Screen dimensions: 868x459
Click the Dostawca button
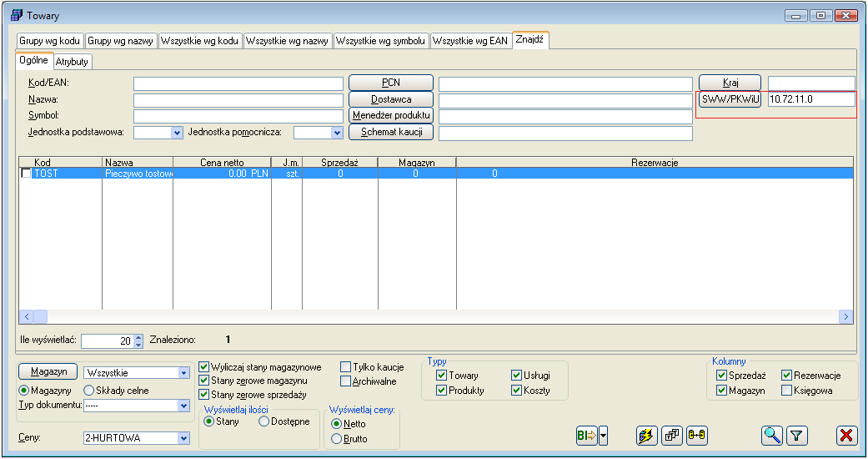(391, 99)
